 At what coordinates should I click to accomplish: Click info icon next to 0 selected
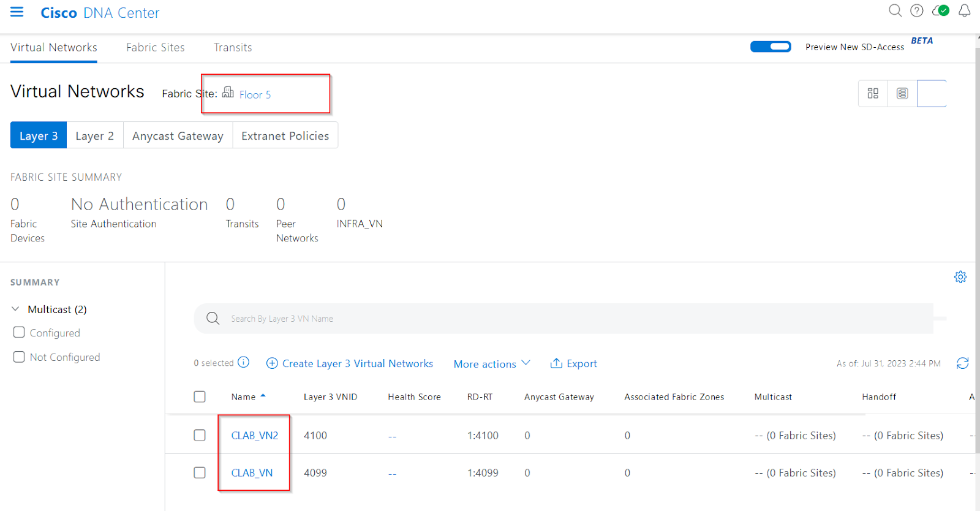pyautogui.click(x=243, y=362)
